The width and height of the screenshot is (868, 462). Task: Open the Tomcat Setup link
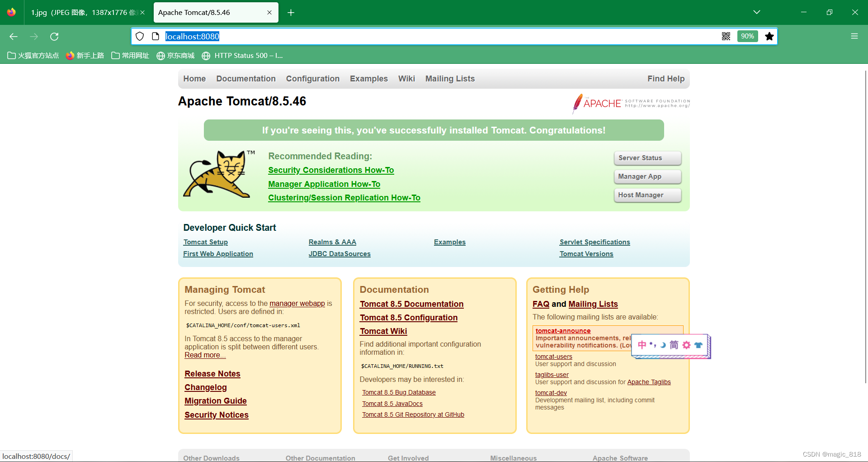[x=206, y=242]
